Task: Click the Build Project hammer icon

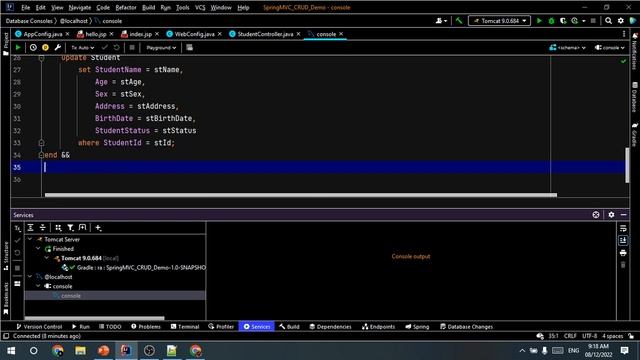Action: click(459, 21)
